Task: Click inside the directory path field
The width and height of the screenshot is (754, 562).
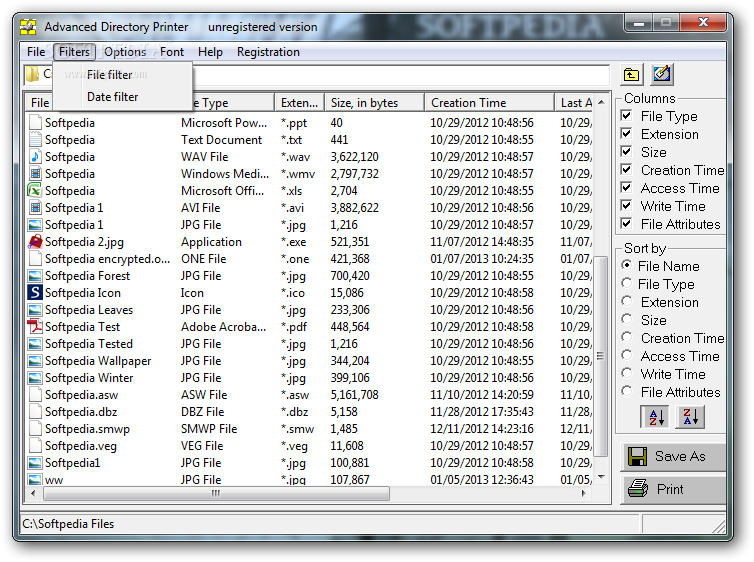Action: point(317,75)
